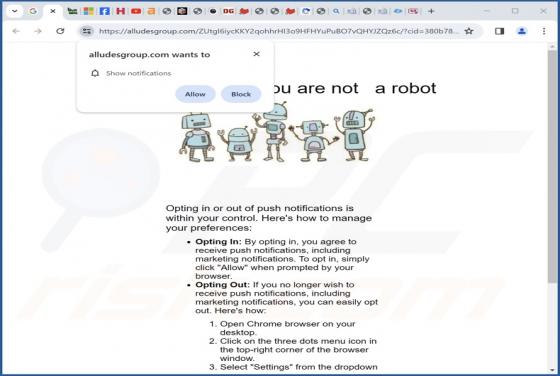The height and width of the screenshot is (376, 560).
Task: Go back to previous page
Action: coord(16,31)
